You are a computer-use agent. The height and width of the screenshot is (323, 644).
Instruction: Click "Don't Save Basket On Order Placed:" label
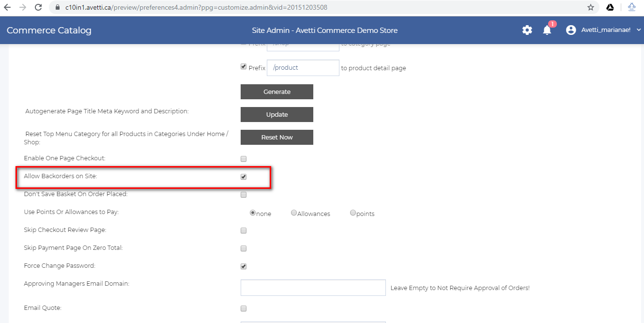(76, 194)
